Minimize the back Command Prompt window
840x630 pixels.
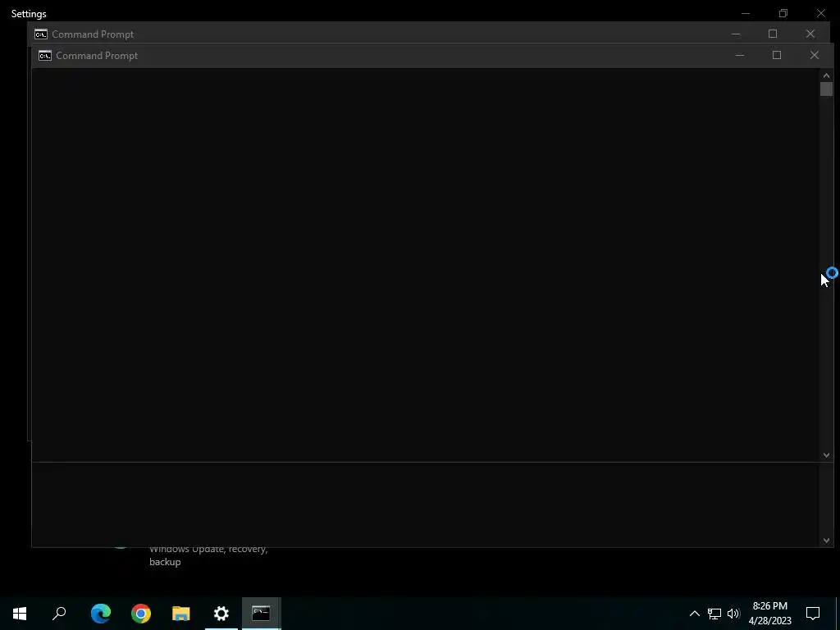[x=736, y=34]
